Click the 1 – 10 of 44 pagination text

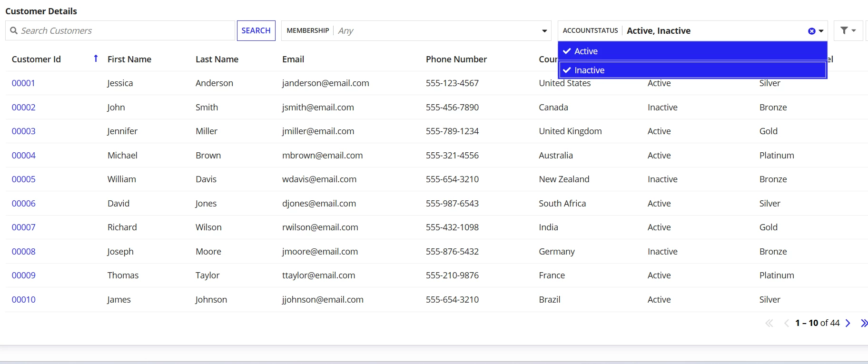818,323
